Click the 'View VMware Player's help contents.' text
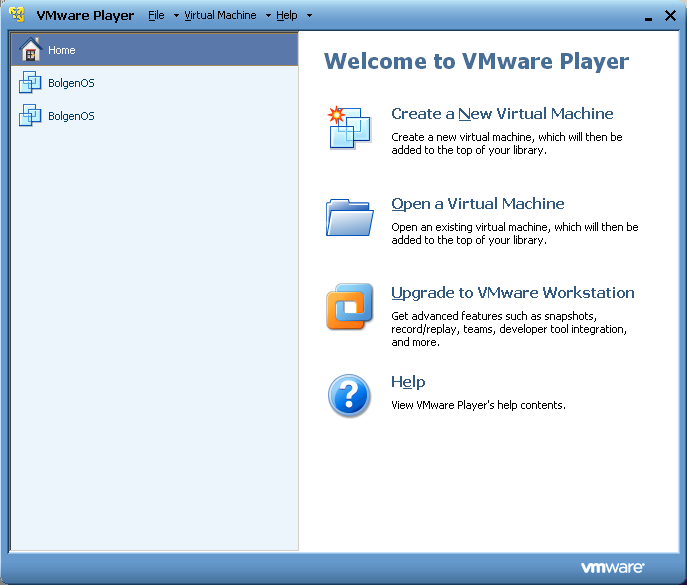The height and width of the screenshot is (585, 687). click(x=478, y=405)
